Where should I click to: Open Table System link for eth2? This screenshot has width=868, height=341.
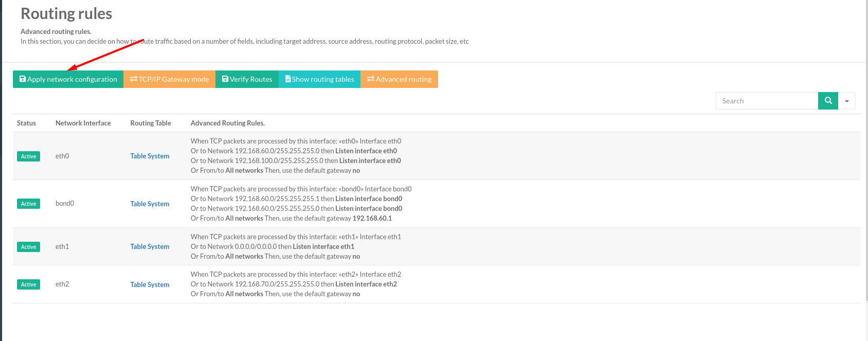click(150, 284)
